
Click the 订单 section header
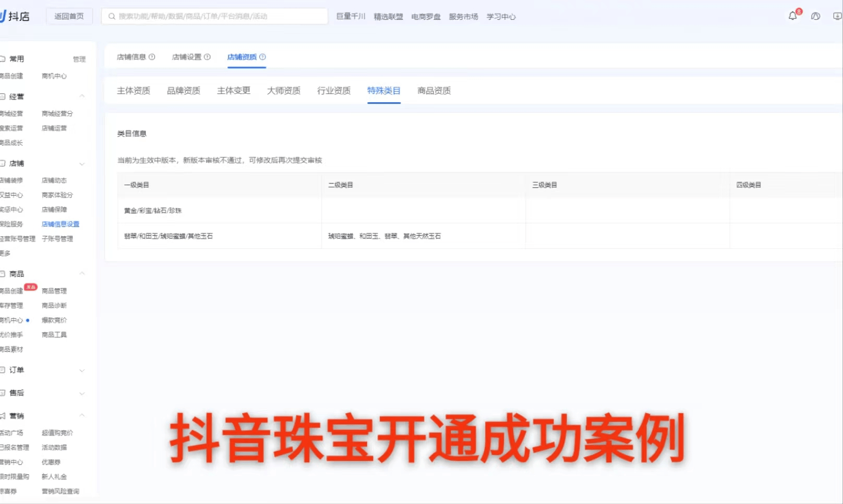pyautogui.click(x=17, y=370)
